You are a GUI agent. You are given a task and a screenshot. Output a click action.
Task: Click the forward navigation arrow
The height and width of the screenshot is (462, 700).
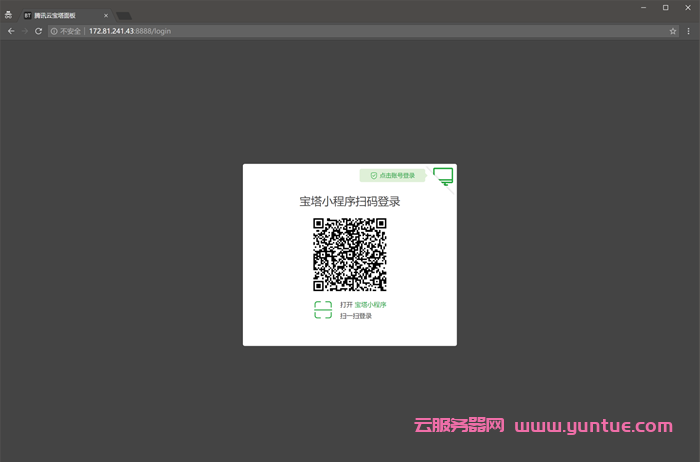[x=25, y=31]
